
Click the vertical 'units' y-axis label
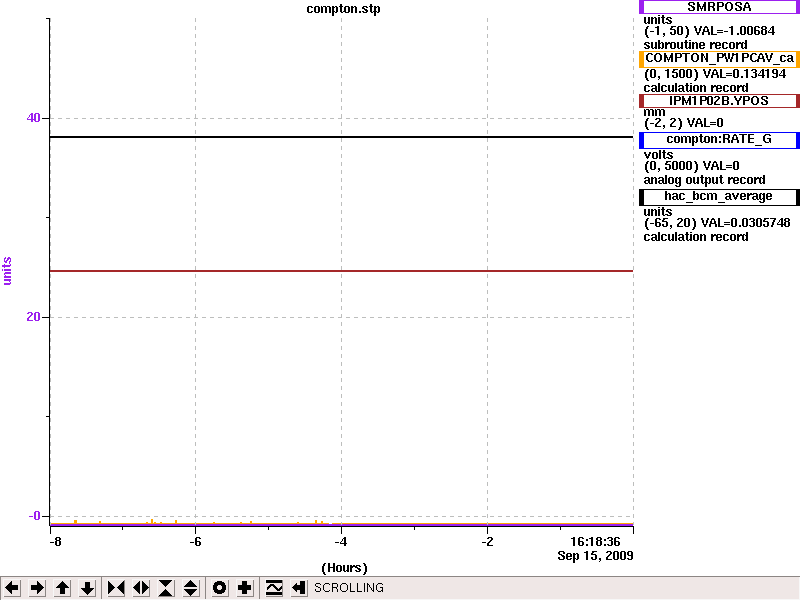click(x=7, y=270)
